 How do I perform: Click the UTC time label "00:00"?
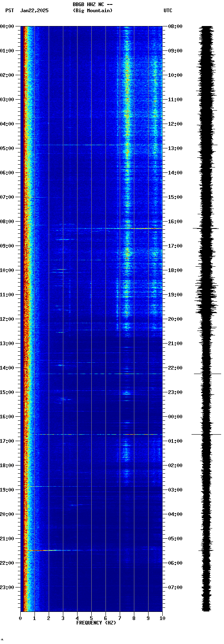[x=175, y=417]
